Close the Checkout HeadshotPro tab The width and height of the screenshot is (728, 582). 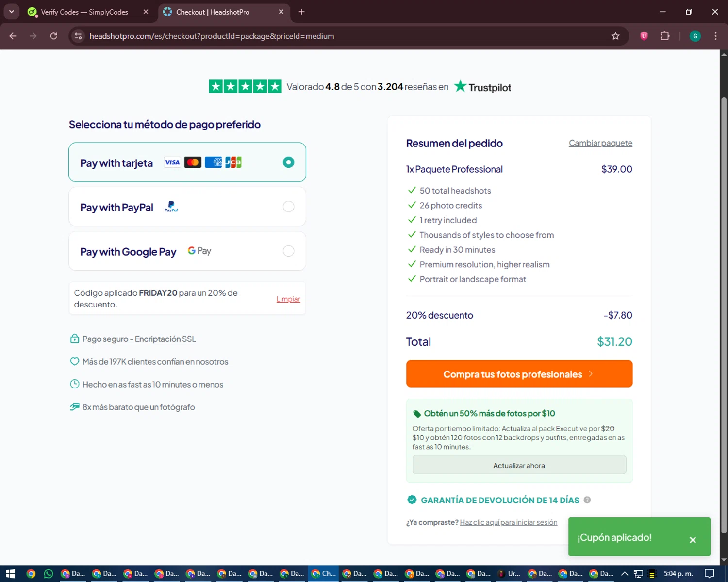[281, 12]
